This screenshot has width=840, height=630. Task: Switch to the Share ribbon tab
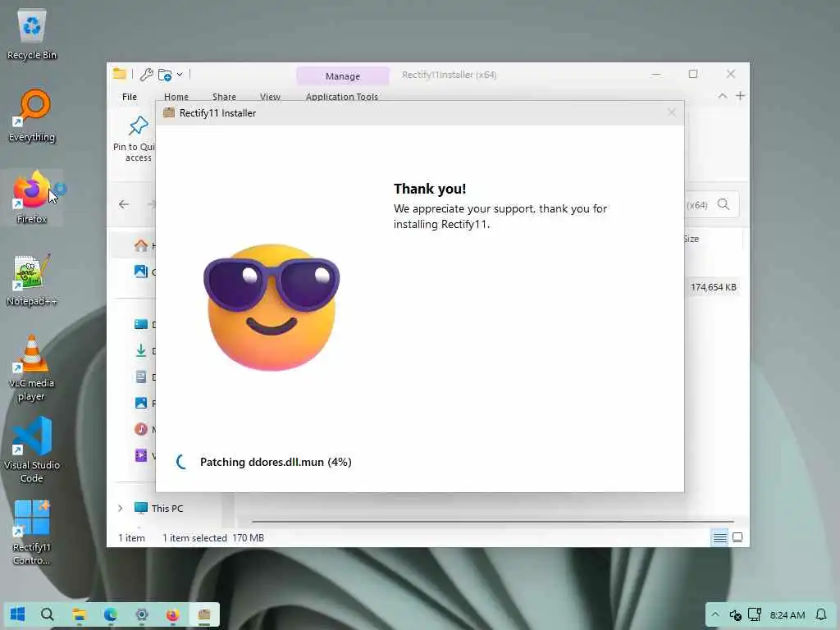(224, 97)
